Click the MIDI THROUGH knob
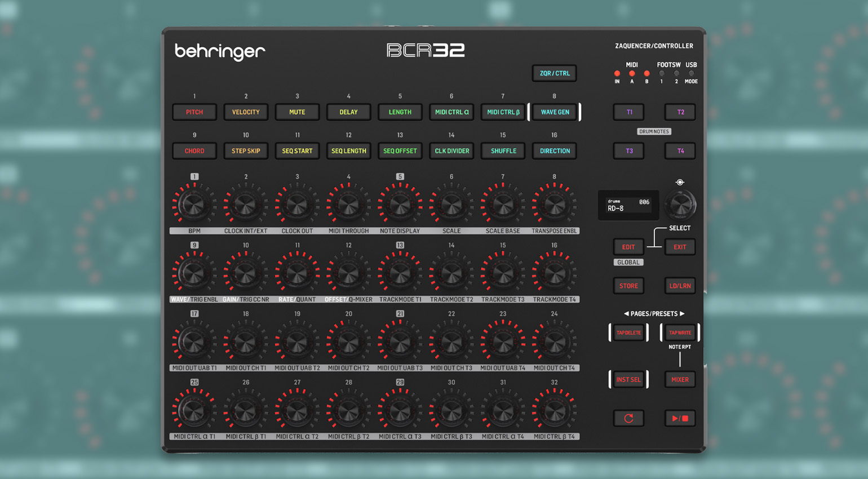868x479 pixels. (x=348, y=205)
